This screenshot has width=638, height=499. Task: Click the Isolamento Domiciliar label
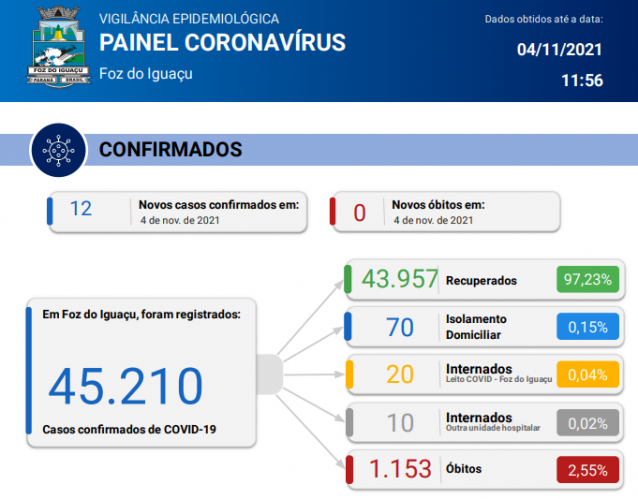coord(476,327)
